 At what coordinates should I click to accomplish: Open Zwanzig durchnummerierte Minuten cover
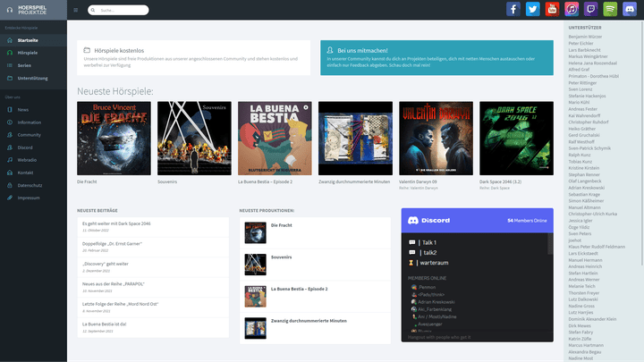pyautogui.click(x=355, y=139)
